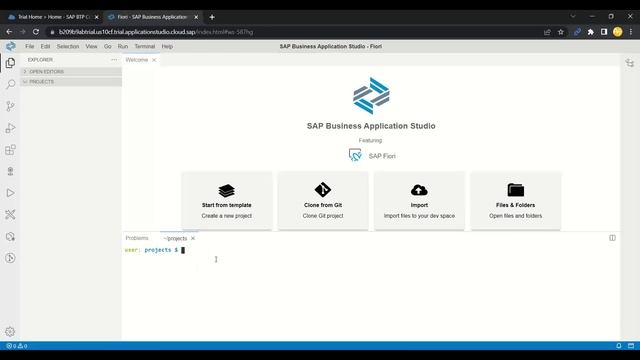Screen dimensions: 640x360
Task: Click the SAP Business Application Studio logo icon
Action: 11,46
